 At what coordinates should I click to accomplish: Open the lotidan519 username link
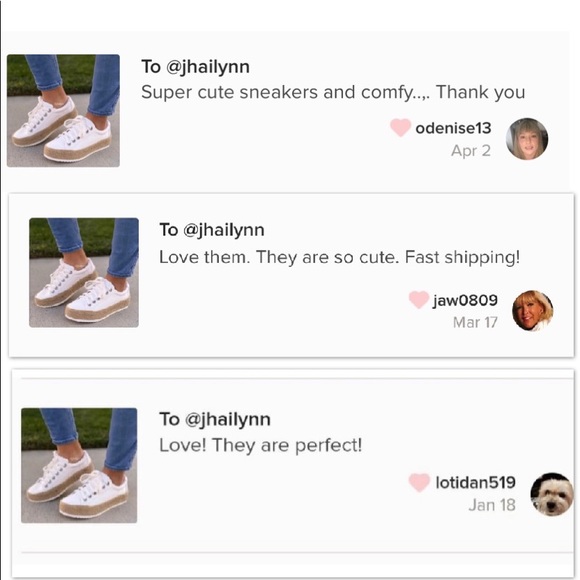(475, 483)
